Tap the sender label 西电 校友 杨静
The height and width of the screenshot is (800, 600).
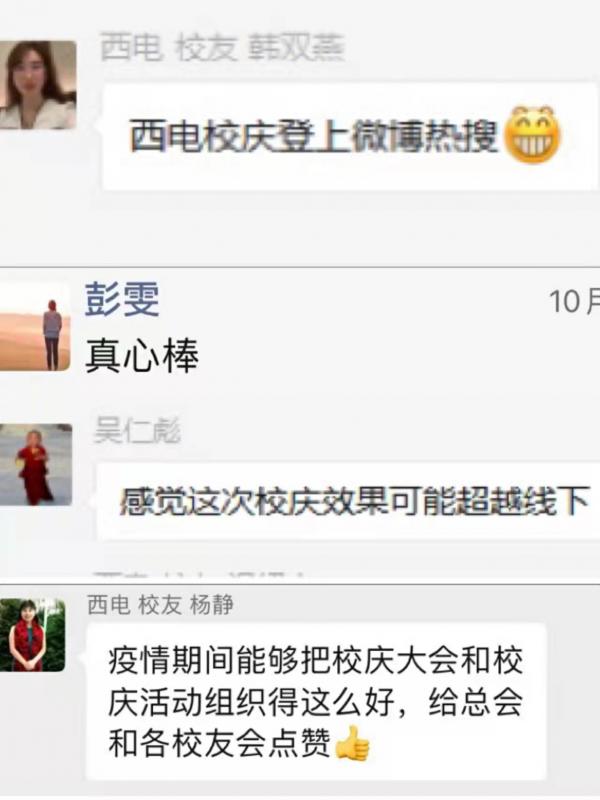[x=161, y=605]
